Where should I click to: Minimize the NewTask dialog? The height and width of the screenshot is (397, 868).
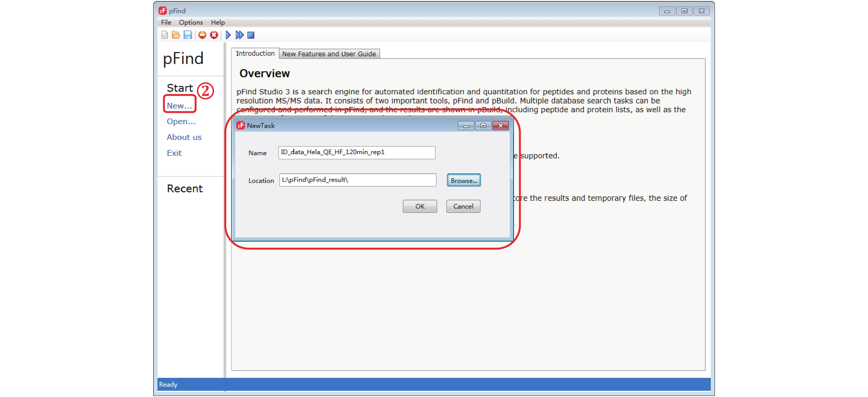[x=466, y=126]
